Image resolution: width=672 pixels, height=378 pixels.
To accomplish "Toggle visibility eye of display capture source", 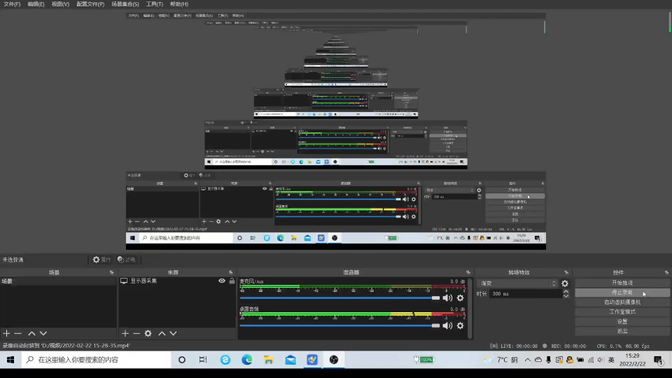I will 222,281.
